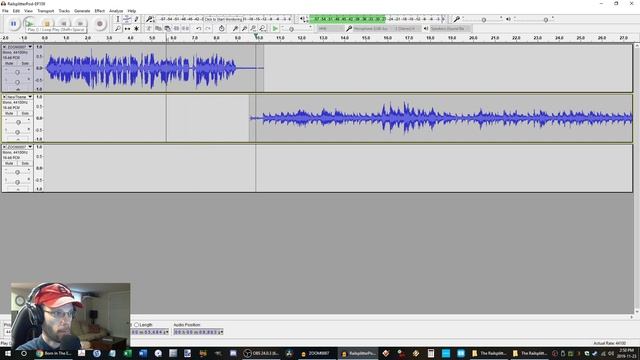640x360 pixels.
Task: Stop playback with the Stop button
Action: click(47, 23)
